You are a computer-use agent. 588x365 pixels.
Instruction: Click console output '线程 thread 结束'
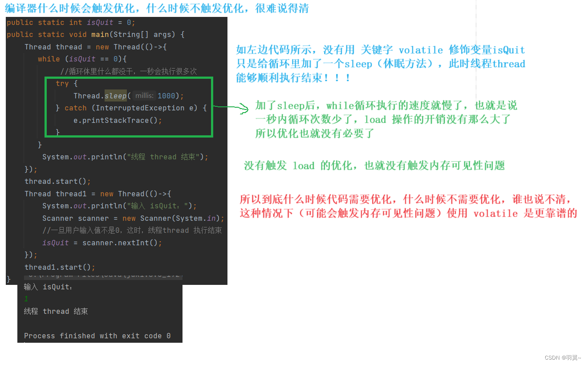[x=56, y=311]
